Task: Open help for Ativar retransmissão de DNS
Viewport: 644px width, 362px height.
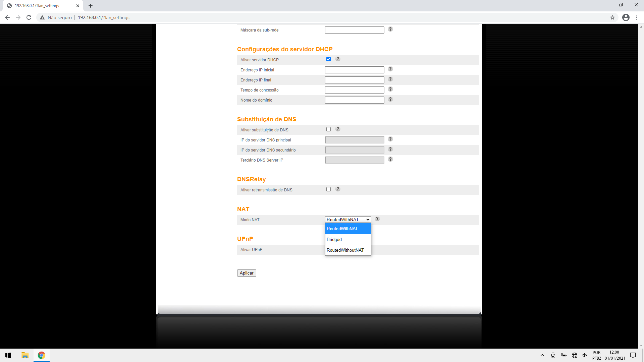Action: (338, 189)
